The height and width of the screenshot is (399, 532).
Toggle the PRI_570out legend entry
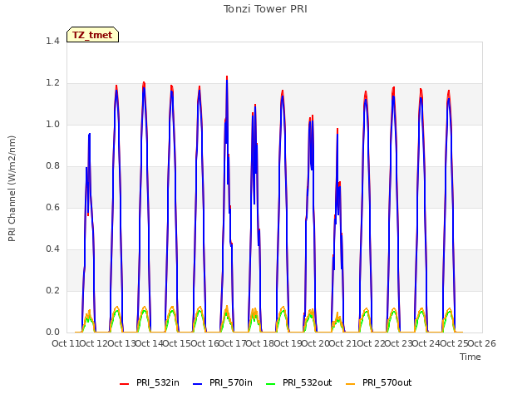coord(379,382)
